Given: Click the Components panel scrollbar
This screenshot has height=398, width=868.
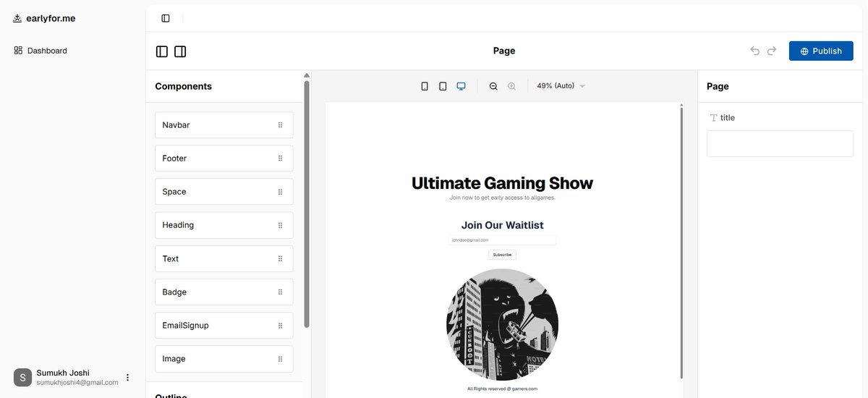Looking at the screenshot, I should click(307, 204).
